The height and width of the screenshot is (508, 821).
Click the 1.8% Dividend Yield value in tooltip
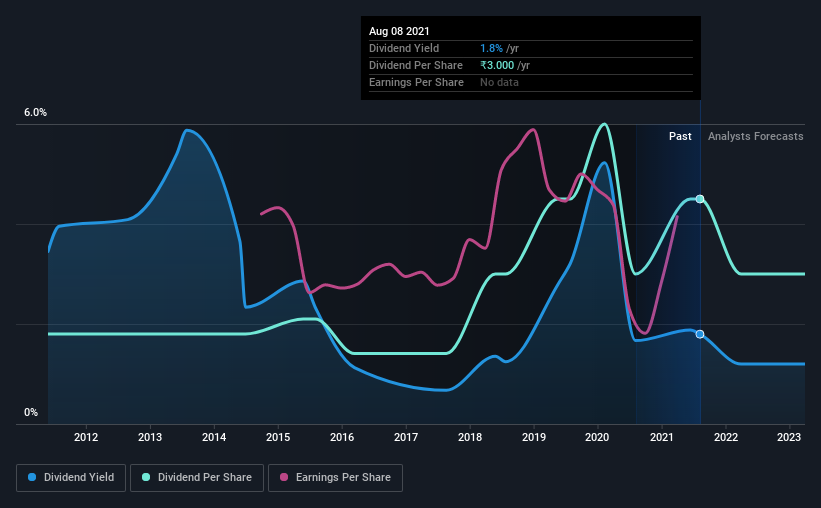coord(491,48)
